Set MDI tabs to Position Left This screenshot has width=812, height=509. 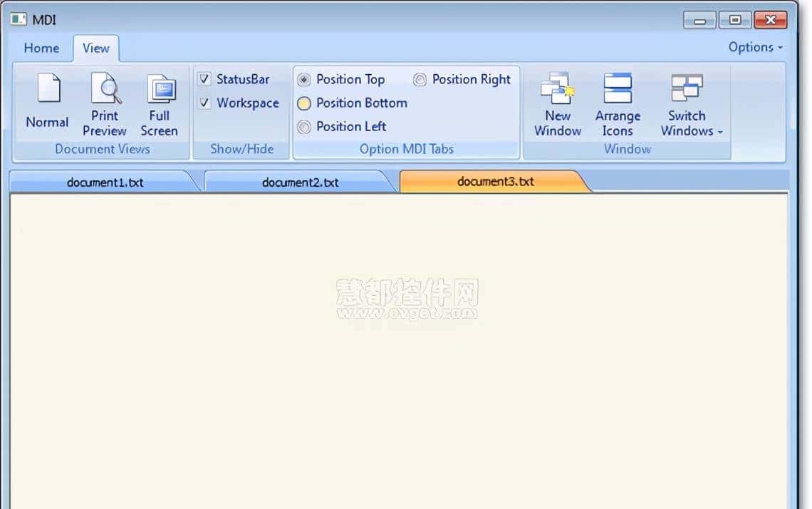(x=304, y=127)
